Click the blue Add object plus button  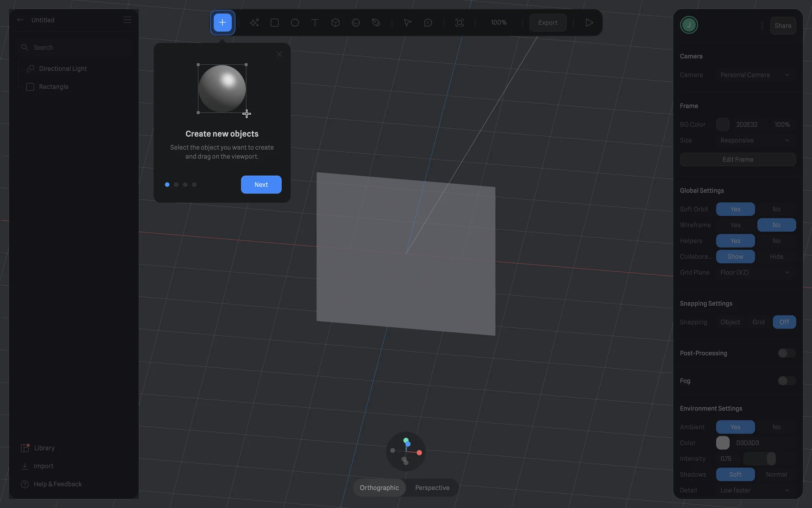(222, 22)
